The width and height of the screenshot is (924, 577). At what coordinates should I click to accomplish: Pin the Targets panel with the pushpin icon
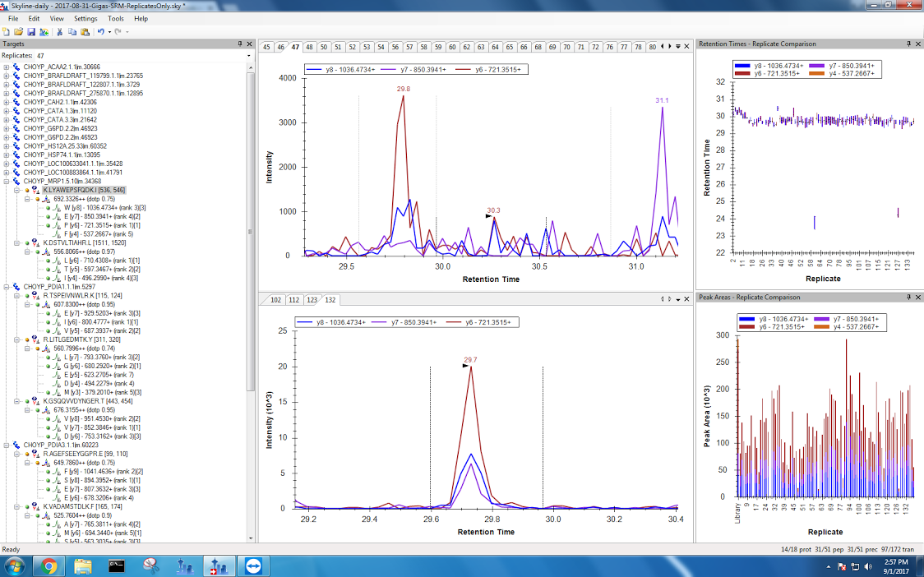(x=239, y=44)
